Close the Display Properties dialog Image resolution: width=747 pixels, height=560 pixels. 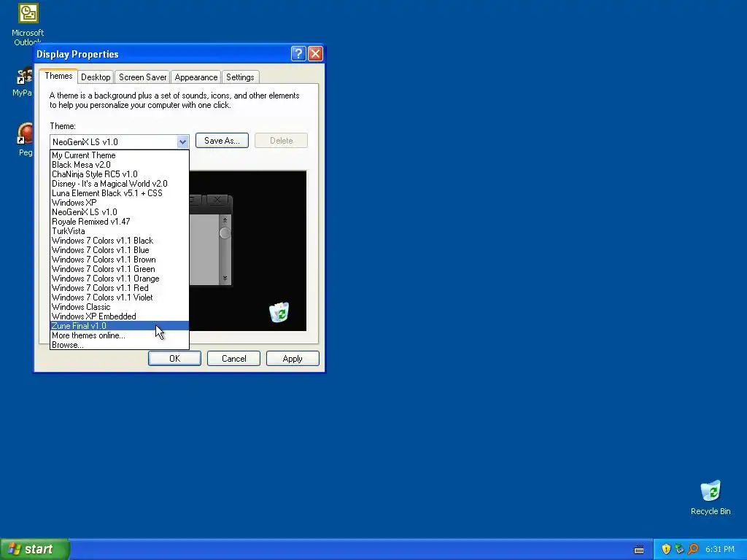click(x=315, y=54)
